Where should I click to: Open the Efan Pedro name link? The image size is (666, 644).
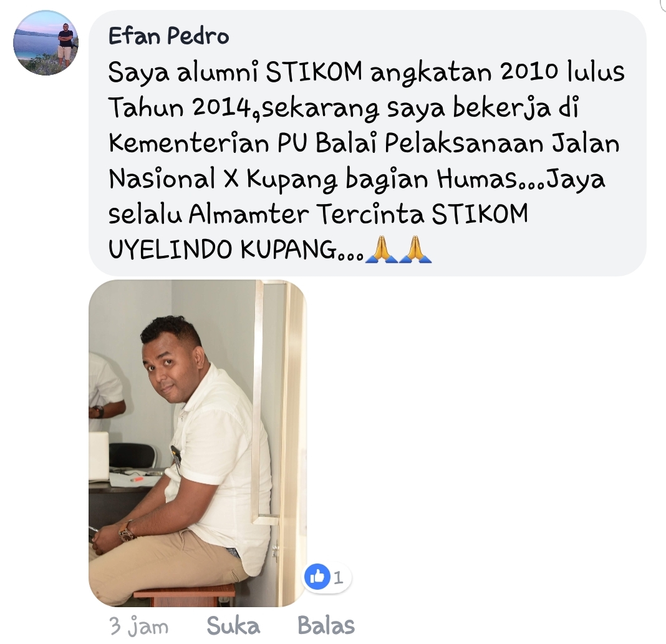coord(168,36)
